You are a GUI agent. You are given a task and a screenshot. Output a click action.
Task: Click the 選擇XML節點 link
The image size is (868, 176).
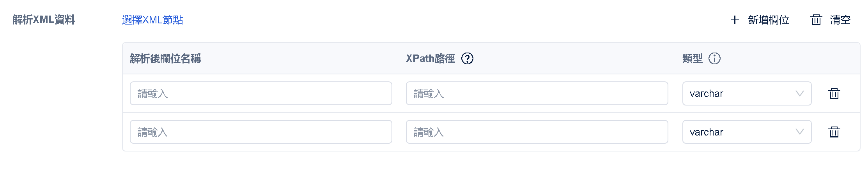[x=152, y=20]
